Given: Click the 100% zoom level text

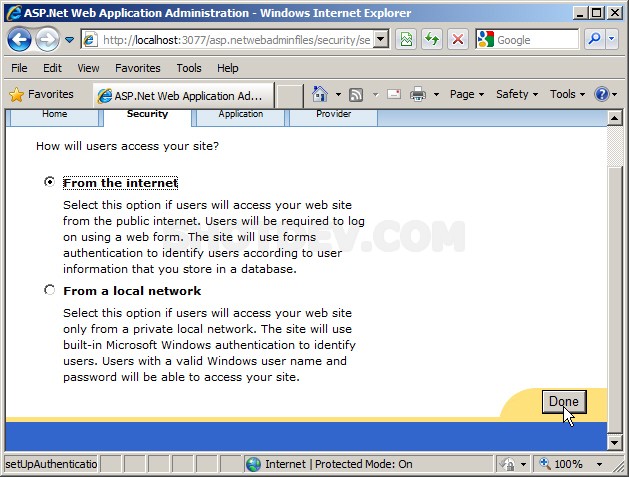Looking at the screenshot, I should coord(568,464).
